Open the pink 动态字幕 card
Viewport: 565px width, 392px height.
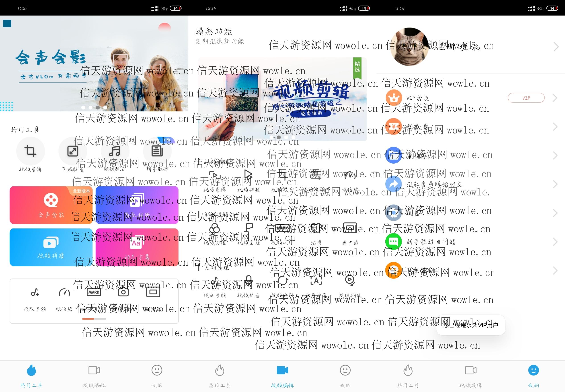137,247
